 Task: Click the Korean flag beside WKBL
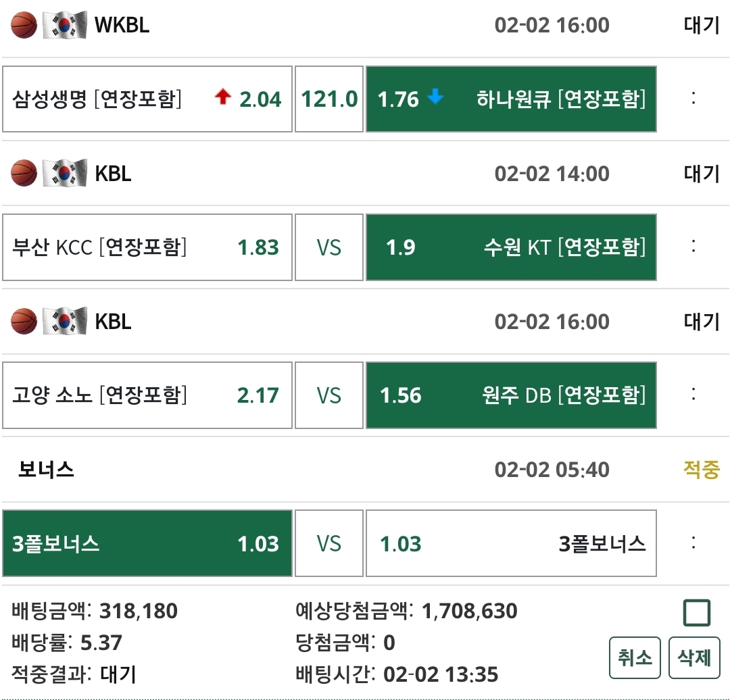tap(65, 25)
